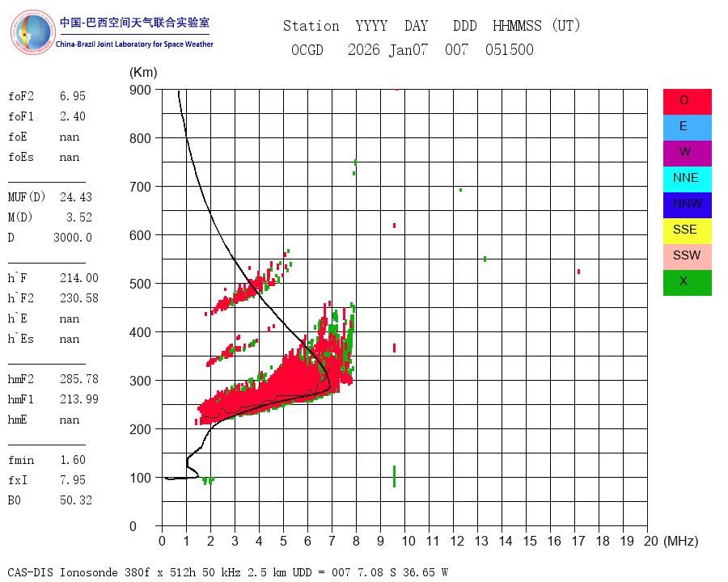Click the foF1 value 2.40

pos(73,116)
